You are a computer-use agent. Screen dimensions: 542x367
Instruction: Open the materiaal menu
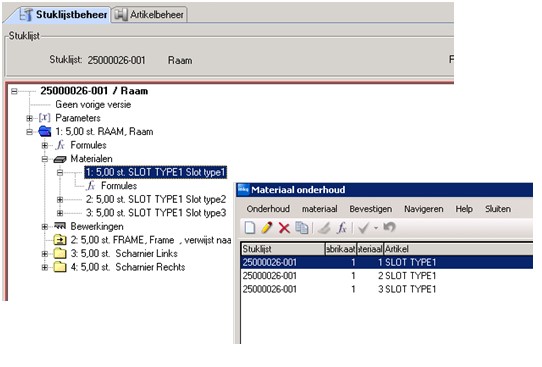pyautogui.click(x=320, y=209)
